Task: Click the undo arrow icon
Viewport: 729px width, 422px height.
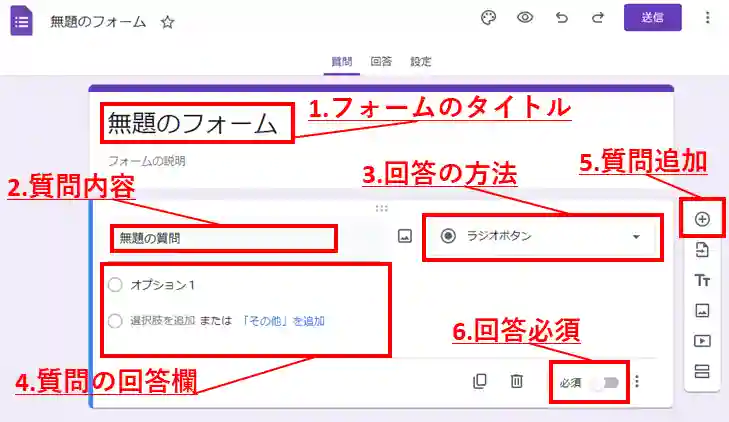Action: coord(562,18)
